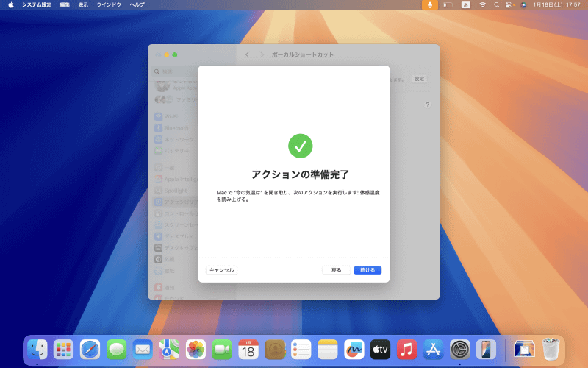Click the orange microphone menu bar icon
588x368 pixels.
click(430, 4)
